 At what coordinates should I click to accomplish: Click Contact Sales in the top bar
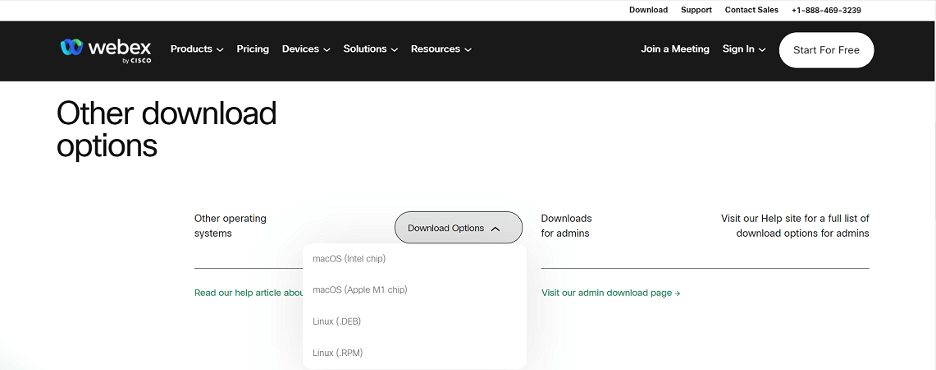(752, 10)
